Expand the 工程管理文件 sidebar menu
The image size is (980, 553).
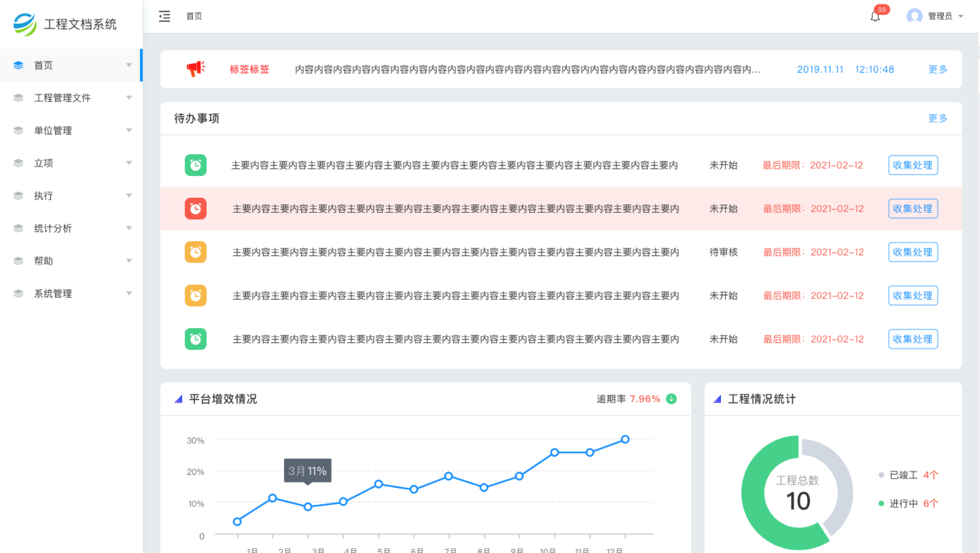pos(63,98)
